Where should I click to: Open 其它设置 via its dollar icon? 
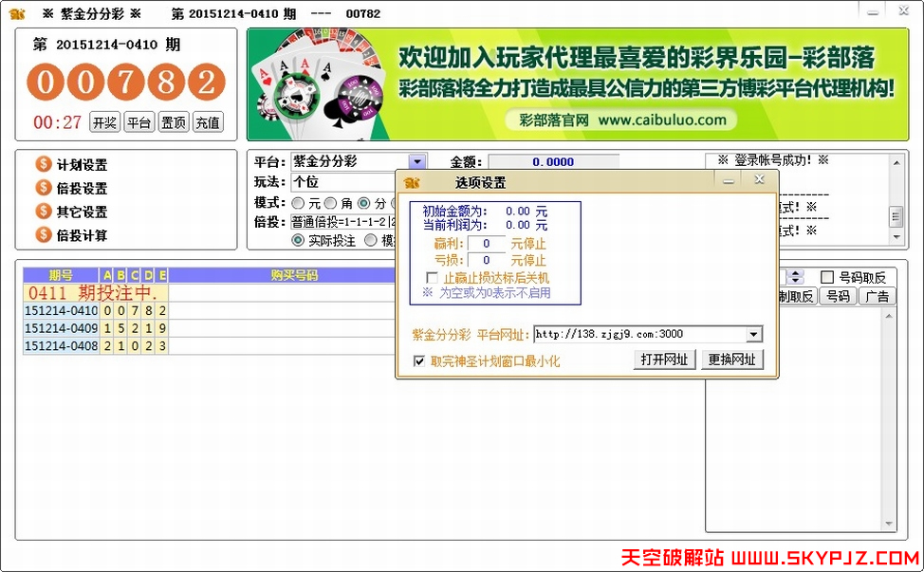[44, 211]
